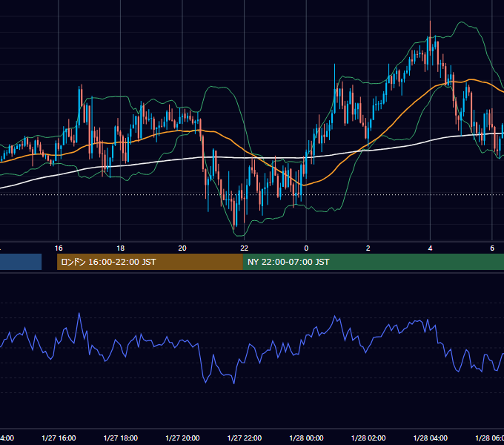Click the '1/27 22:00' date label
The width and height of the screenshot is (504, 445).
coord(245,438)
